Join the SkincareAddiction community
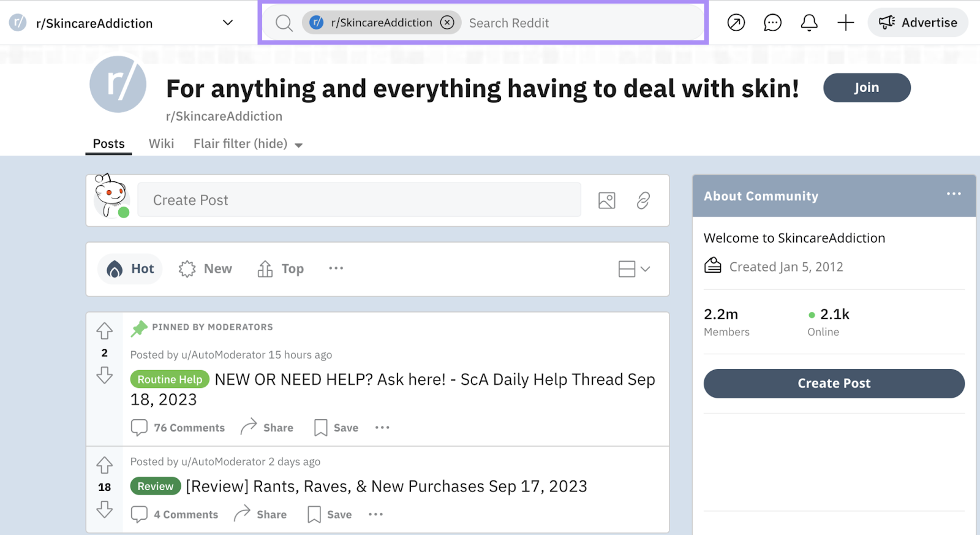This screenshot has width=980, height=535. coord(867,88)
